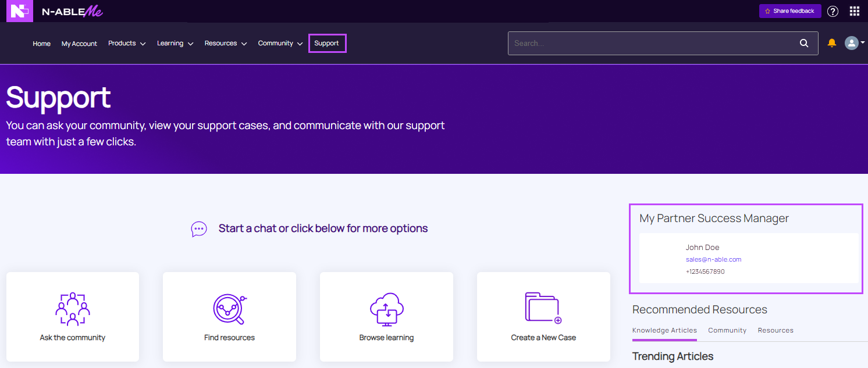Click into the Search input field
Image resolution: width=868 pixels, height=368 pixels.
[x=652, y=43]
